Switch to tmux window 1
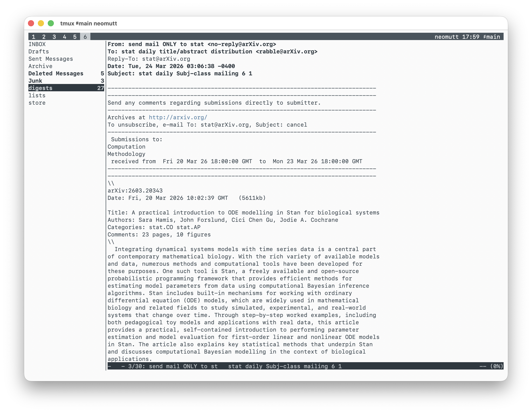Image resolution: width=532 pixels, height=413 pixels. tap(34, 37)
